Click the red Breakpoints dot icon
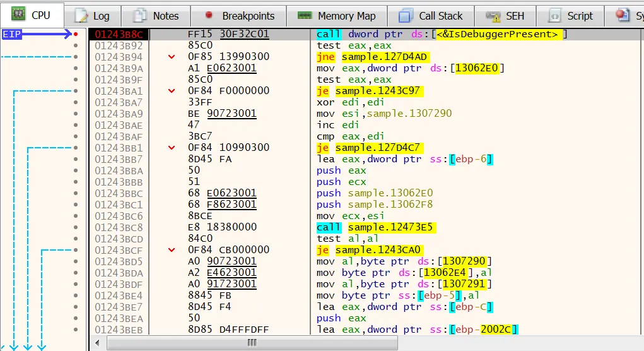 point(209,16)
